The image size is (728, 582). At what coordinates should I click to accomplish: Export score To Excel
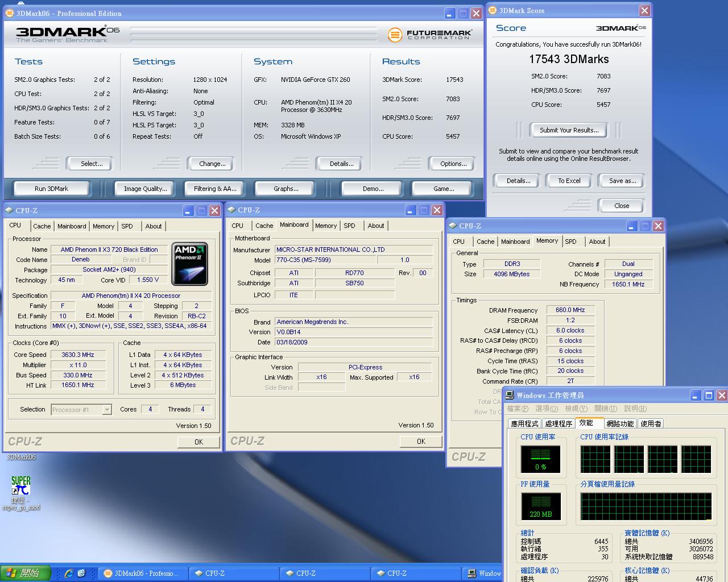[x=569, y=181]
